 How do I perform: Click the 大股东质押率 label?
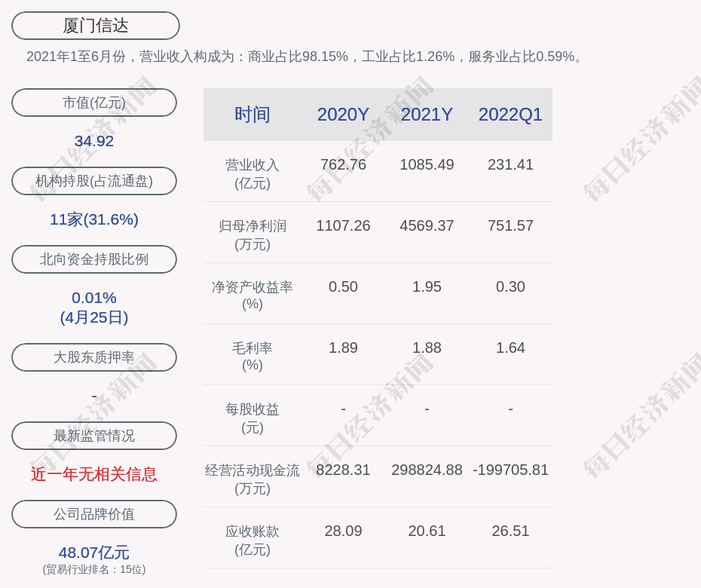(94, 357)
